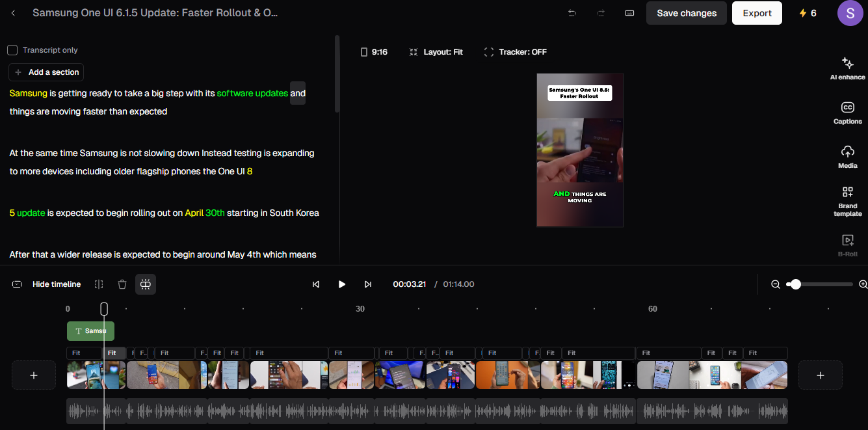Click the redo arrow icon
Image resolution: width=868 pixels, height=430 pixels.
pyautogui.click(x=601, y=13)
